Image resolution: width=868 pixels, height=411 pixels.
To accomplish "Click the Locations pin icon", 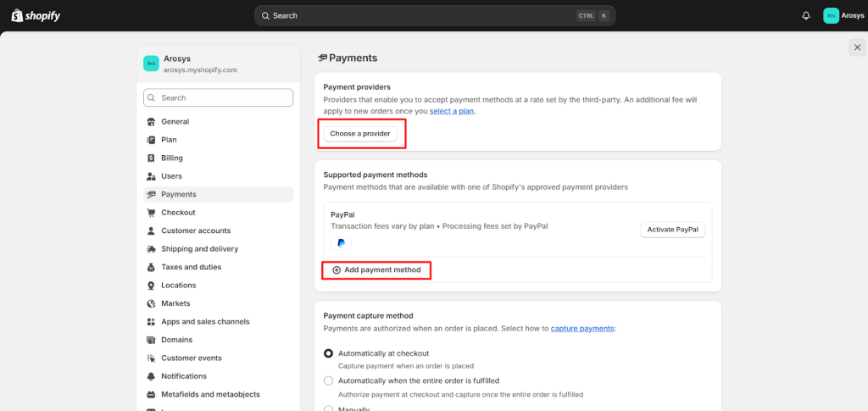I will [152, 286].
